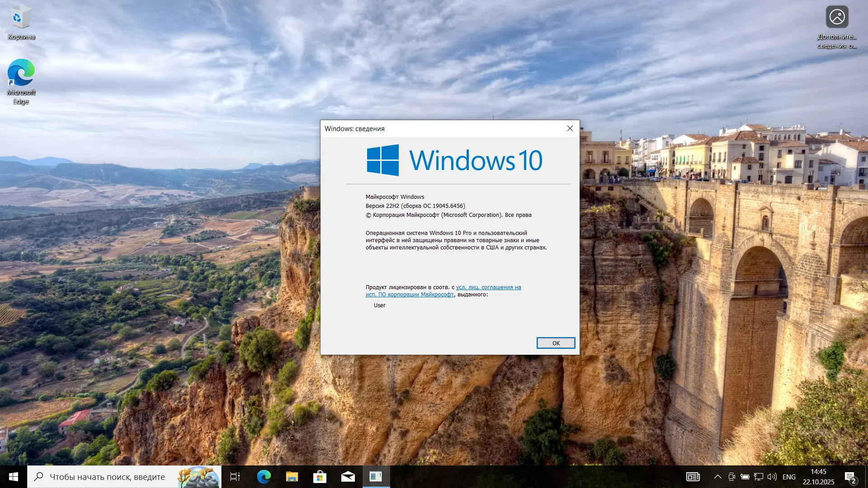Open the Windows Start menu
Viewport: 868px width, 488px height.
(13, 477)
